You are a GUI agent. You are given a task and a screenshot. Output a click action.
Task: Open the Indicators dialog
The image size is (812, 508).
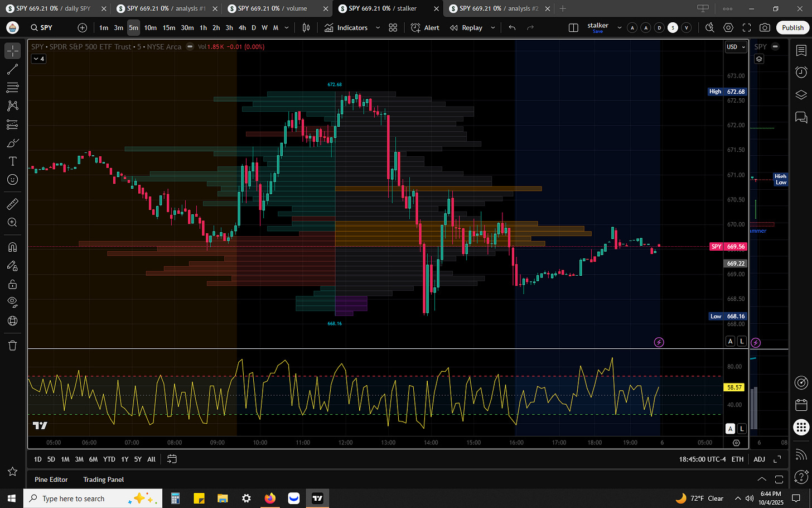point(346,27)
